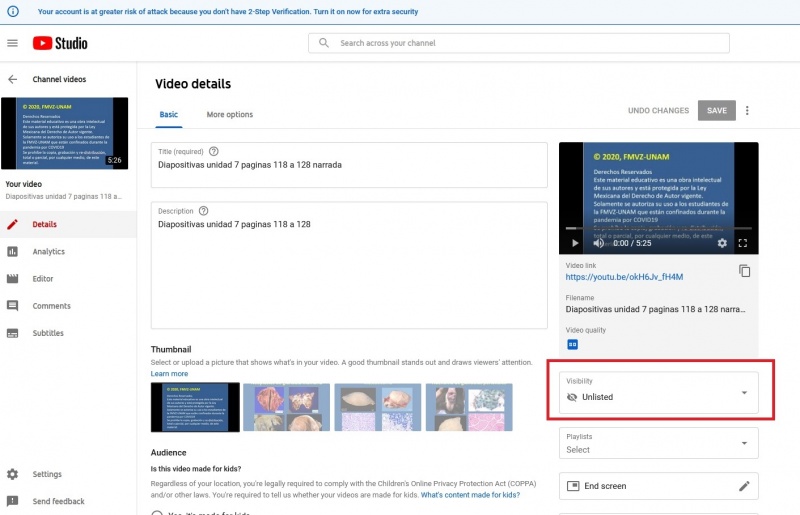Mute the video preview volume

[x=598, y=243]
